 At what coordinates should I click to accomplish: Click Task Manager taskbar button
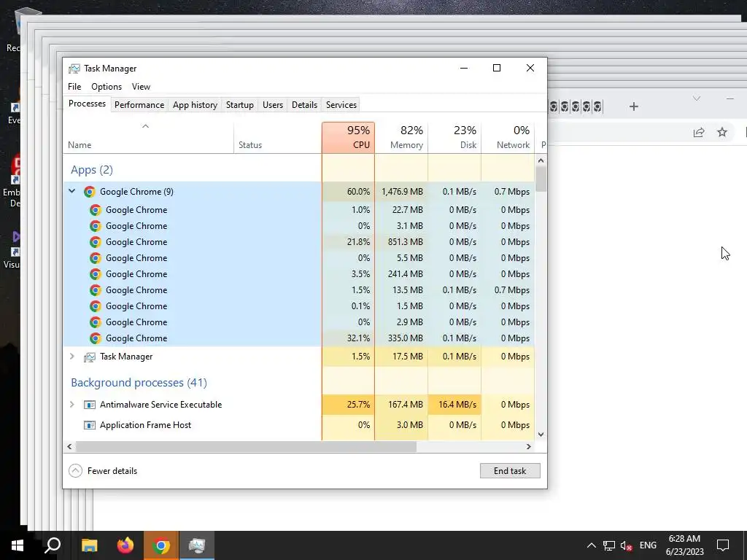pyautogui.click(x=197, y=545)
